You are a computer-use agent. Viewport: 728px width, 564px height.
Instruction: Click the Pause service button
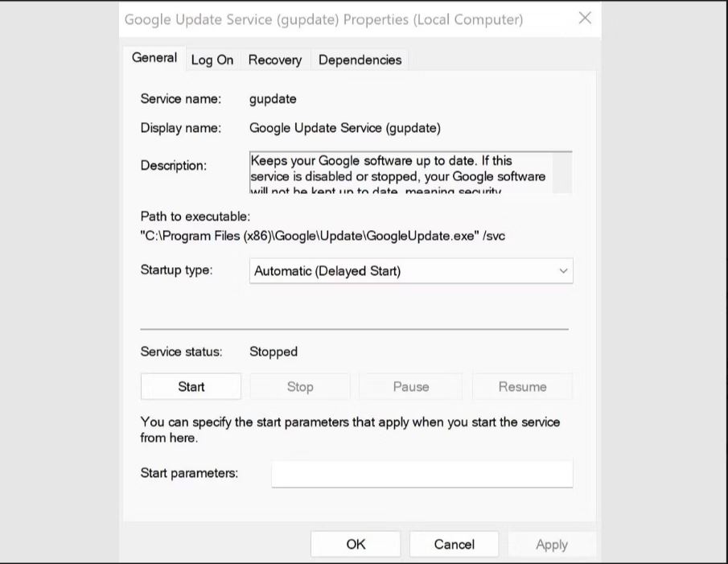tap(411, 387)
